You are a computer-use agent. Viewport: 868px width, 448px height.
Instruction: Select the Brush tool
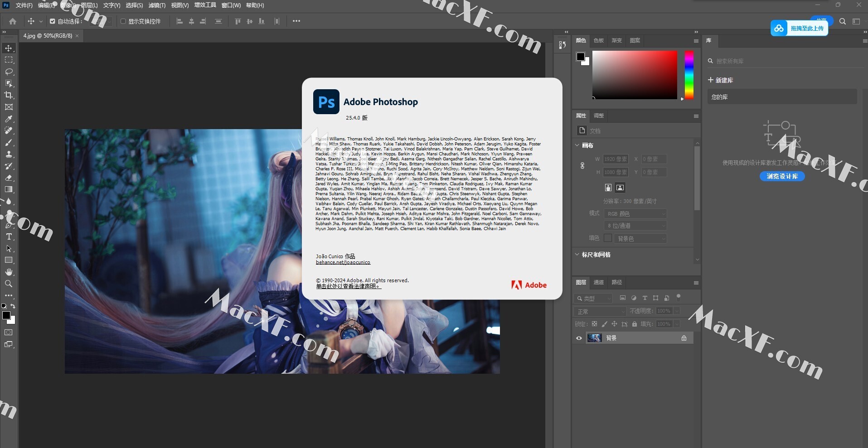9,142
